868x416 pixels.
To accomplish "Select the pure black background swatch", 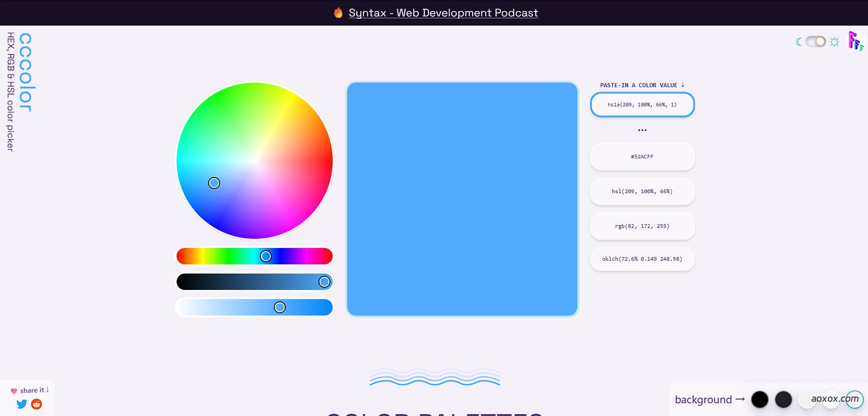I will [760, 400].
